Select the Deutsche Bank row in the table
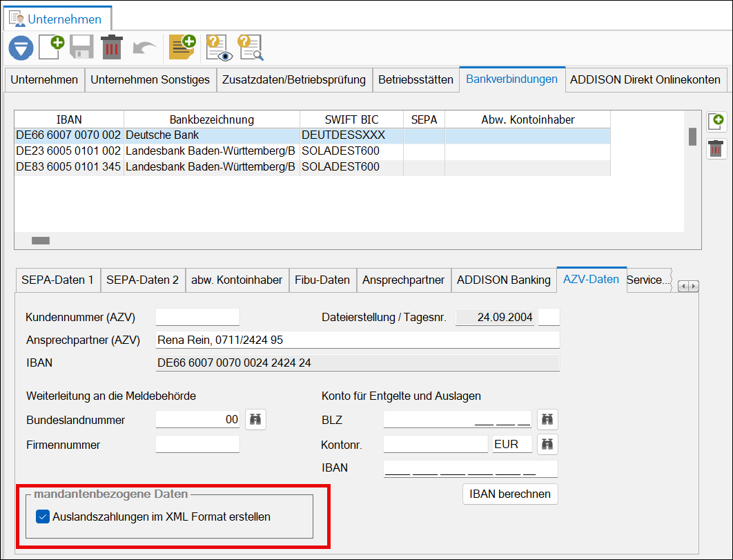Image resolution: width=733 pixels, height=560 pixels. click(312, 135)
